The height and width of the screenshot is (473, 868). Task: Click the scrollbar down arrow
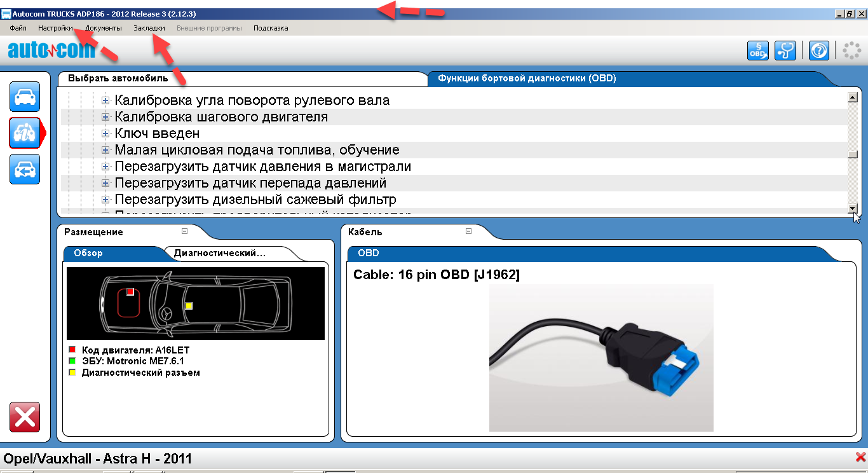click(x=853, y=209)
